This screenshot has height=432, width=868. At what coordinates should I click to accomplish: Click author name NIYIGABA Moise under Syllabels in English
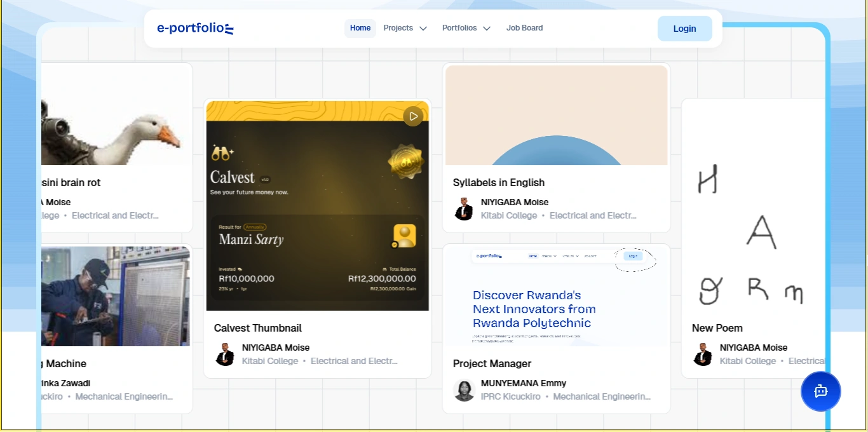(515, 202)
